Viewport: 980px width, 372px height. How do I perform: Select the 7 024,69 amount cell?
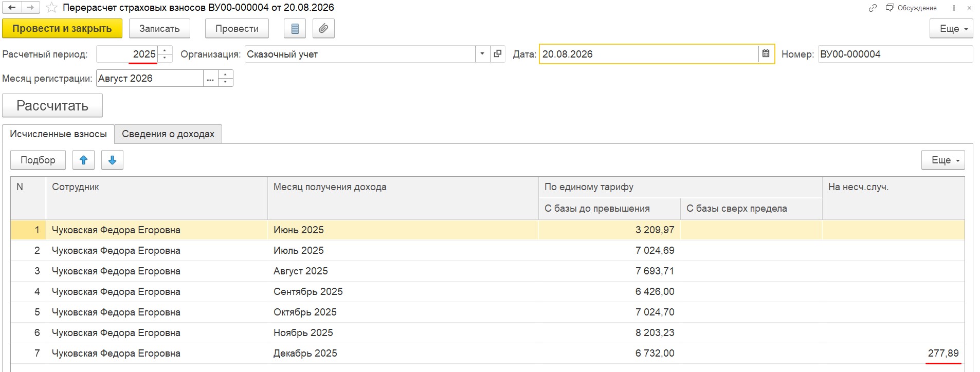tap(609, 251)
